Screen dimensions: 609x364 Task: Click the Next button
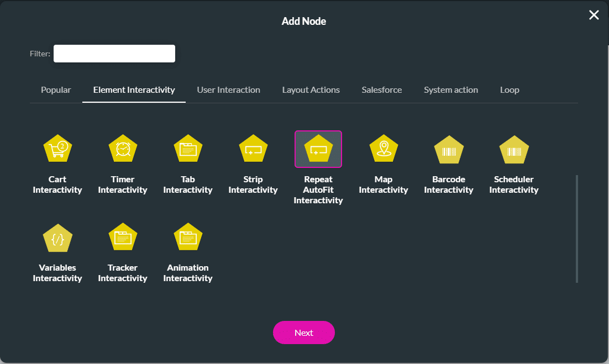[304, 333]
